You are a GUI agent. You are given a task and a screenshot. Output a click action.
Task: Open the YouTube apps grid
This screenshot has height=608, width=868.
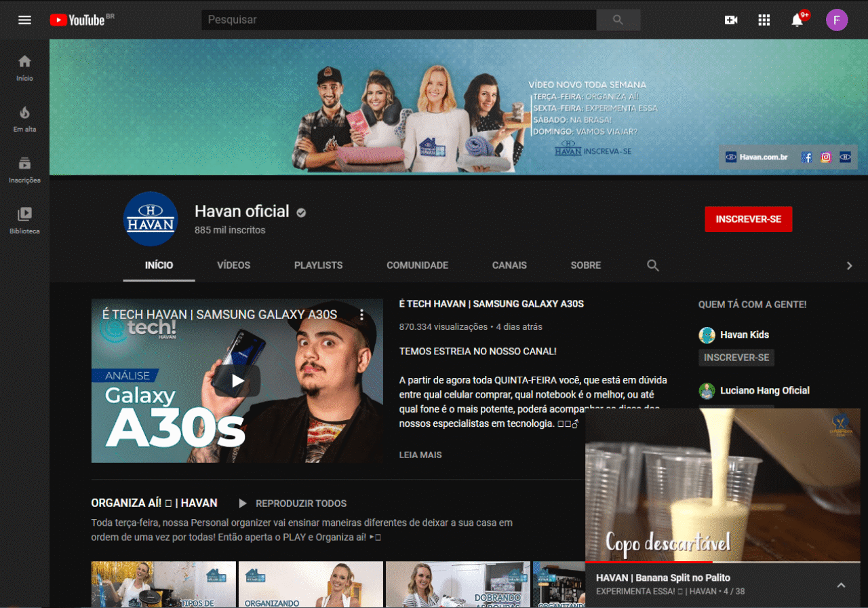pos(764,20)
